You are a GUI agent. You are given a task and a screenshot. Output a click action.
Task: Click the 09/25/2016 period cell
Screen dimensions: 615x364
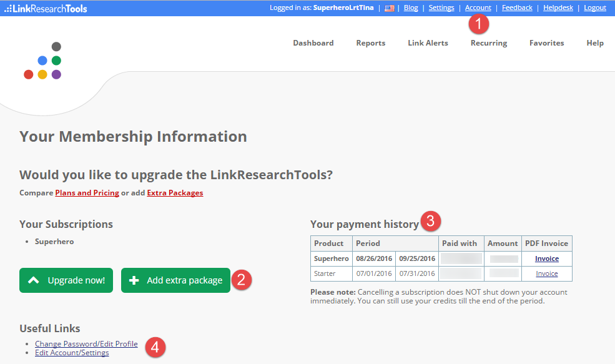417,258
